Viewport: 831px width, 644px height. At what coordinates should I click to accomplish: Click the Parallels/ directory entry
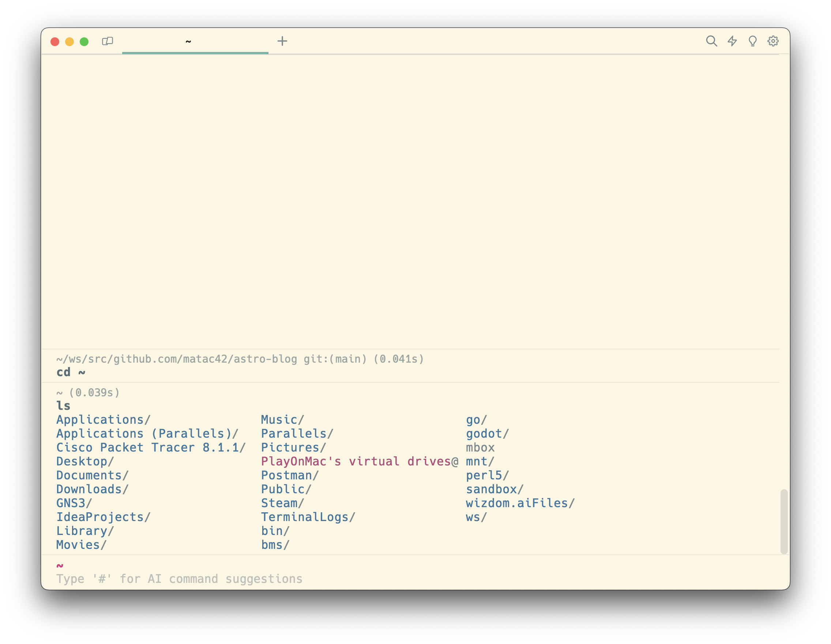click(x=297, y=434)
